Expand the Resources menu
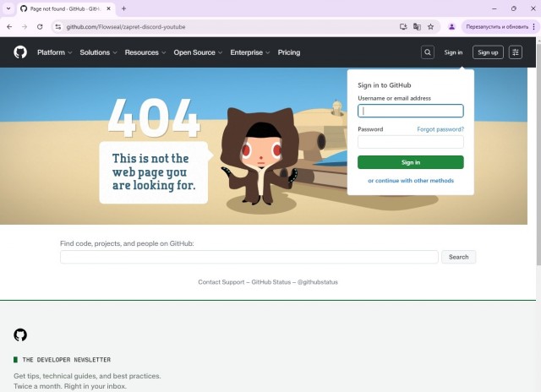 (145, 52)
